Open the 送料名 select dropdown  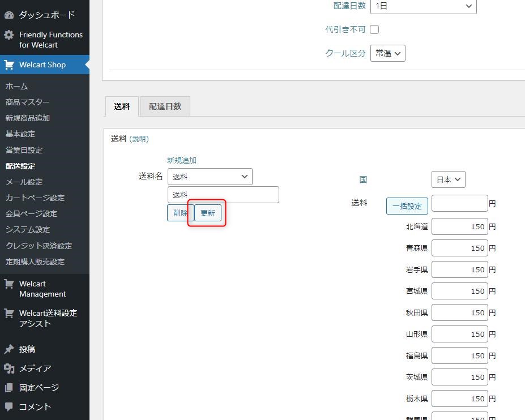[x=210, y=177]
